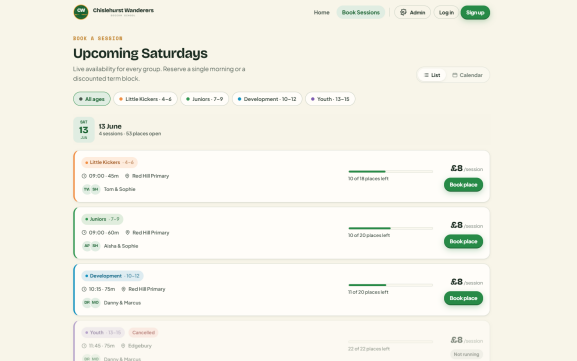Click the Admin shield icon
577x361 pixels.
(403, 13)
